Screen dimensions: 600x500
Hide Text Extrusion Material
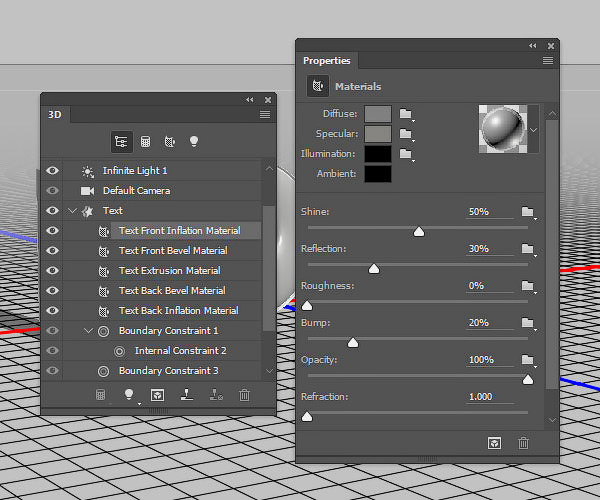point(52,270)
